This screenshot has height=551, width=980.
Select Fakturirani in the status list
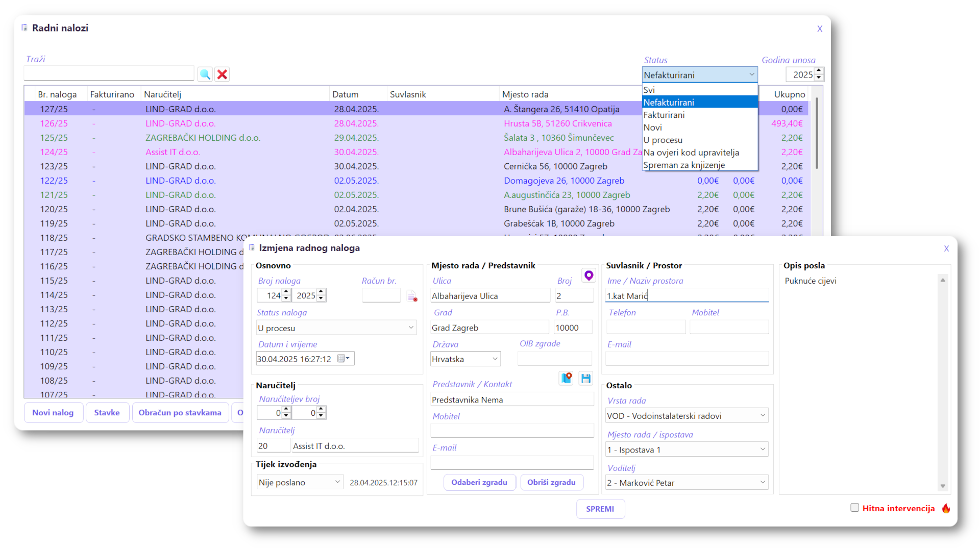(664, 115)
